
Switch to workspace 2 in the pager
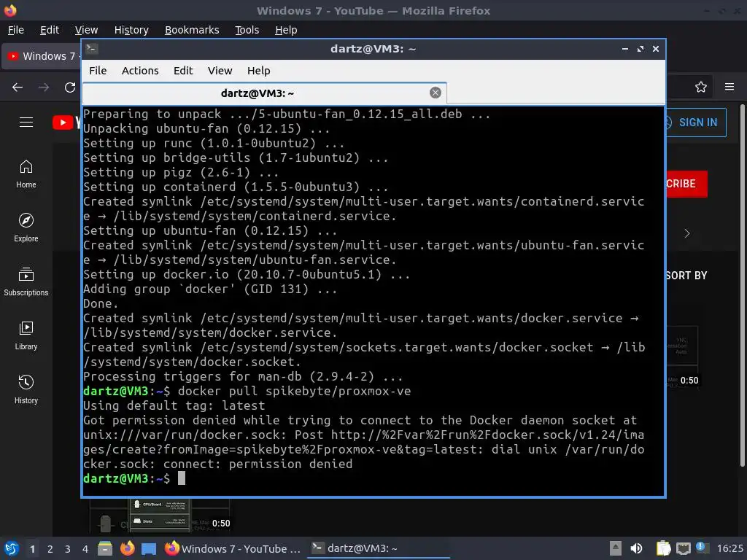point(50,549)
